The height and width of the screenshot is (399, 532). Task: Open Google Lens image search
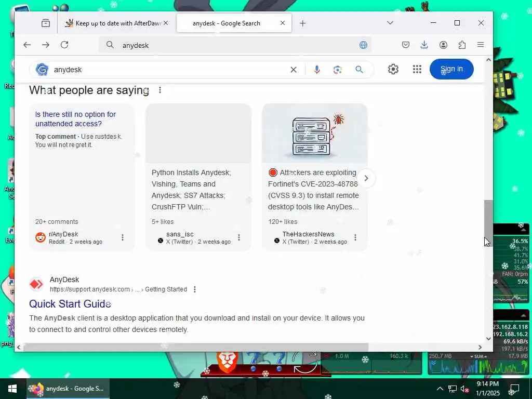[337, 70]
